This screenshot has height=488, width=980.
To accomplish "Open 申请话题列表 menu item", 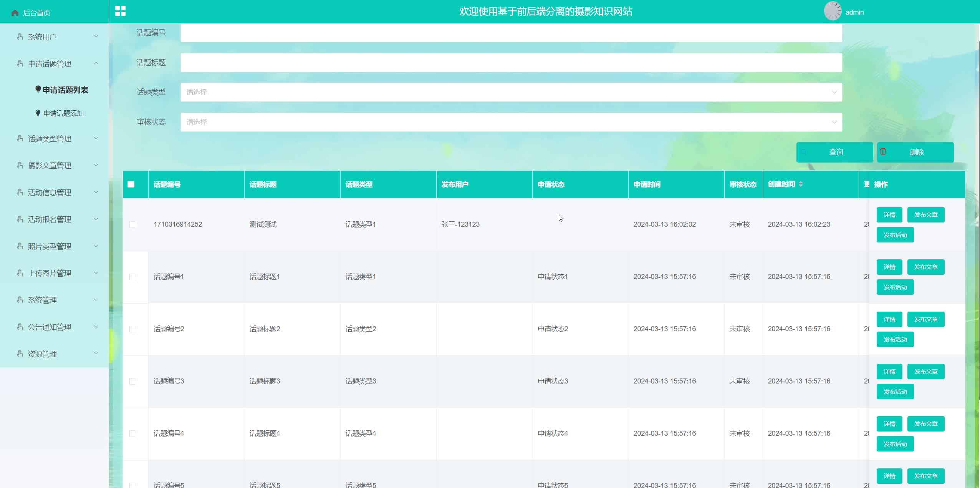I will point(65,90).
